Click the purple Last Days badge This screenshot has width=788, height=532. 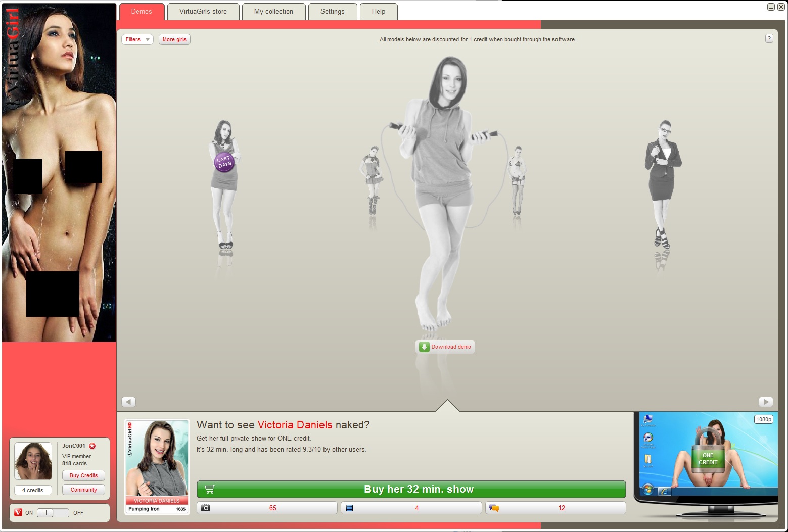[224, 162]
